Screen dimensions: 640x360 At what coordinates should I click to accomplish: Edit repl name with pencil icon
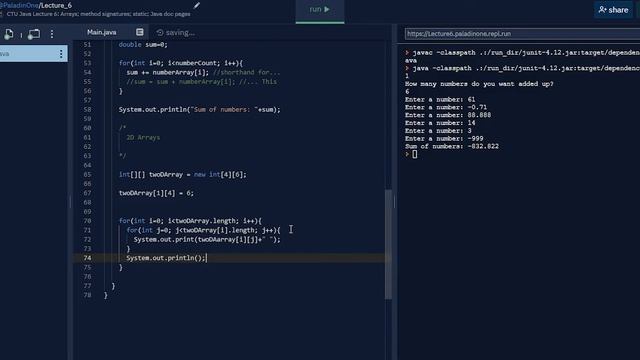coord(197,5)
